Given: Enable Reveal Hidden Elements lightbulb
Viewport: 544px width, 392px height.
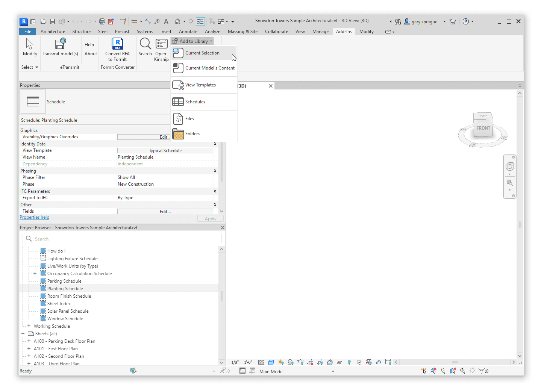Looking at the screenshot, I should [349, 362].
